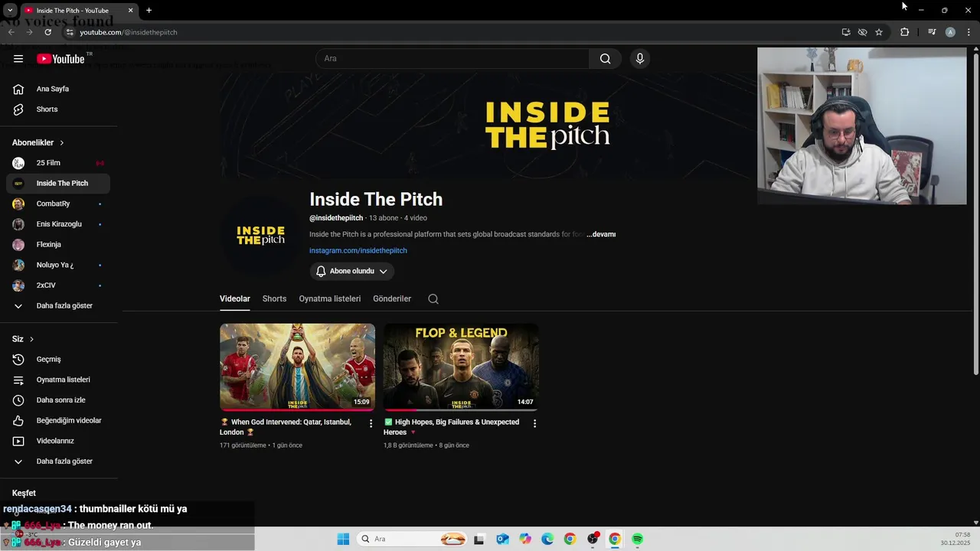
Task: Click the YouTube logo
Action: pos(60,59)
